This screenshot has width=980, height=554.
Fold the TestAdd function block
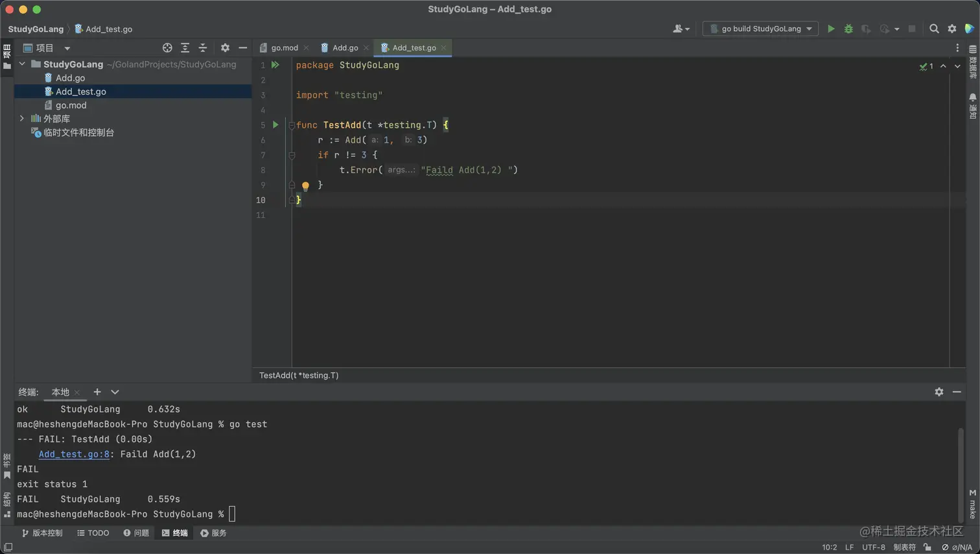coord(292,125)
